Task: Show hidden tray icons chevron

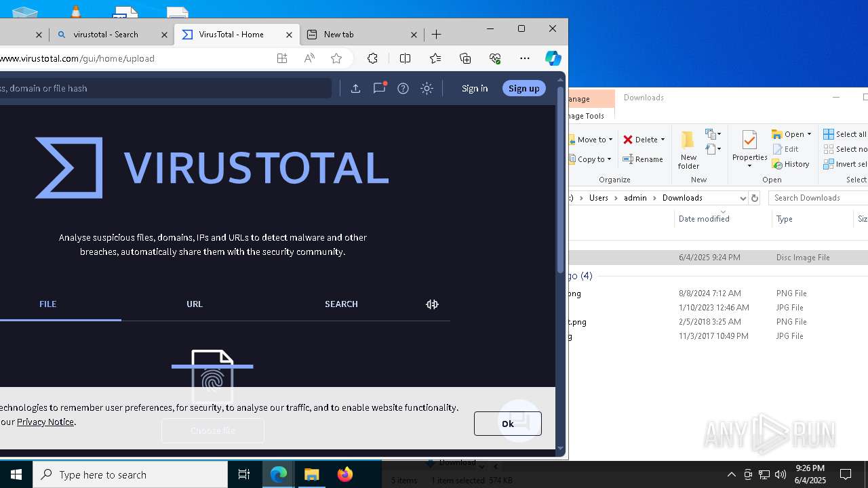Action: point(731,474)
